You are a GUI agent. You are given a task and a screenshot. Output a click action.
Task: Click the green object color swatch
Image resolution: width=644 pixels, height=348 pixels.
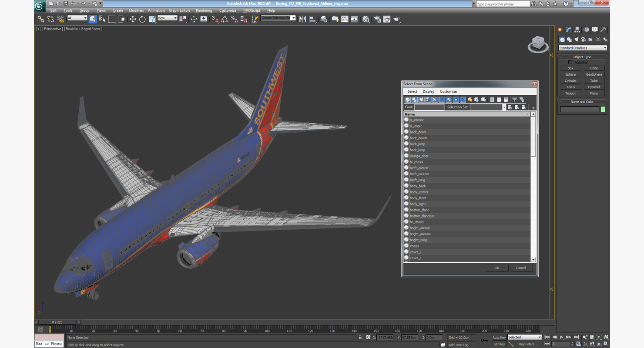point(603,109)
